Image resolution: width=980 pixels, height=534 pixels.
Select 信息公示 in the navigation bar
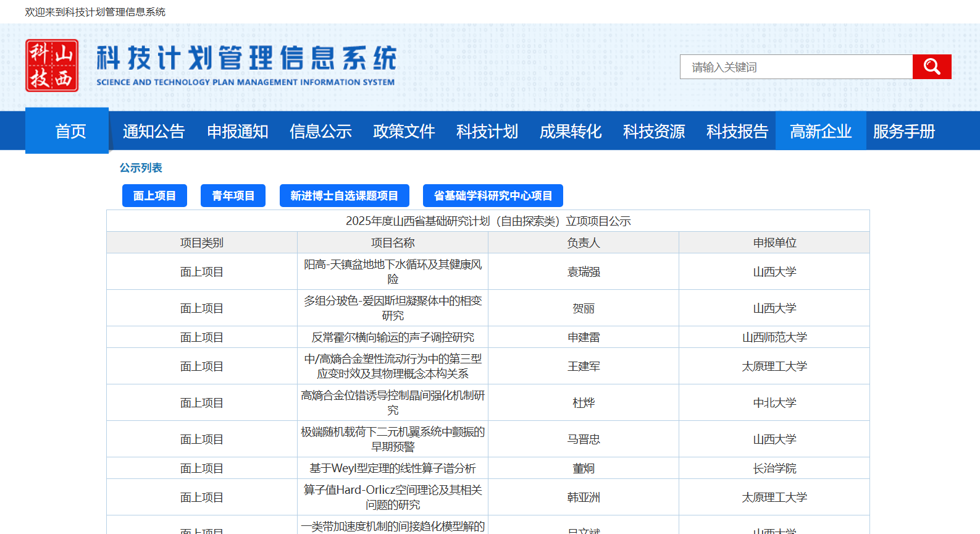tap(320, 131)
